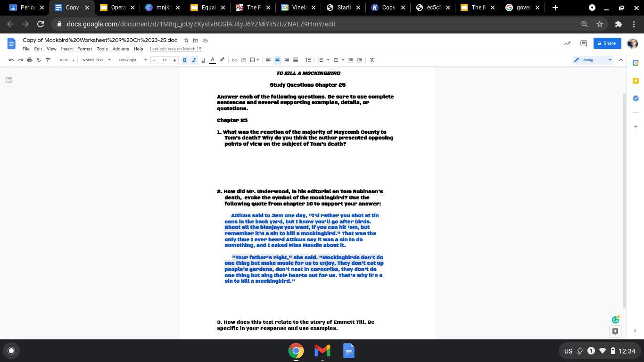Viewport: 644px width, 362px height.
Task: Open the document outline icon
Action: pyautogui.click(x=9, y=80)
